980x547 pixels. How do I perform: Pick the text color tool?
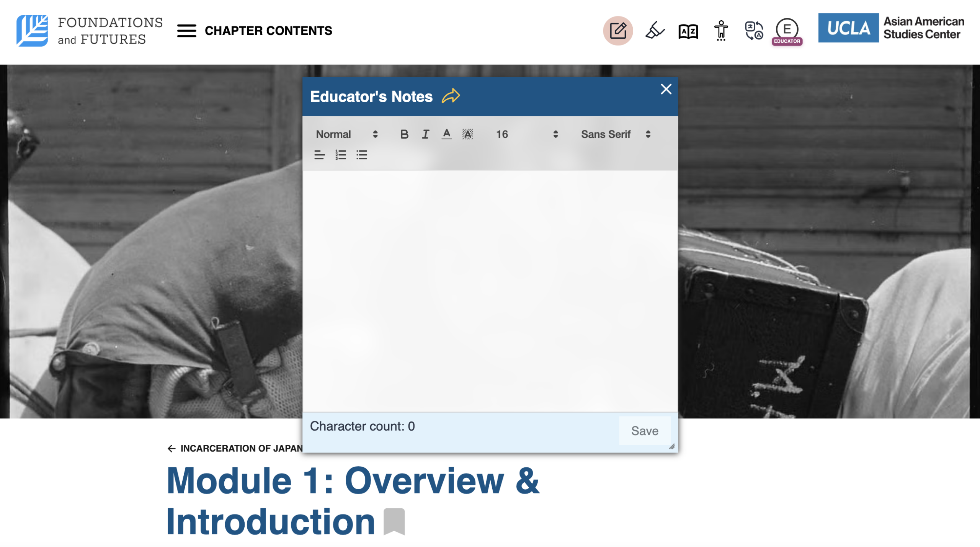pos(446,134)
